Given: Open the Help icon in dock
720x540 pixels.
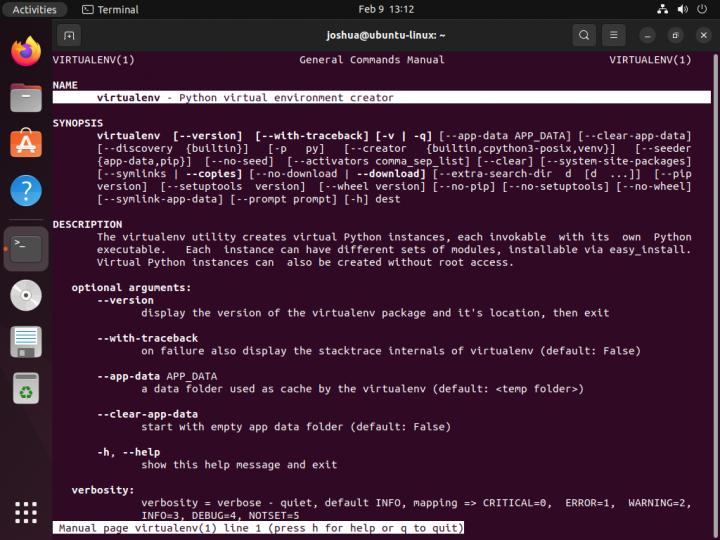Looking at the screenshot, I should click(26, 190).
